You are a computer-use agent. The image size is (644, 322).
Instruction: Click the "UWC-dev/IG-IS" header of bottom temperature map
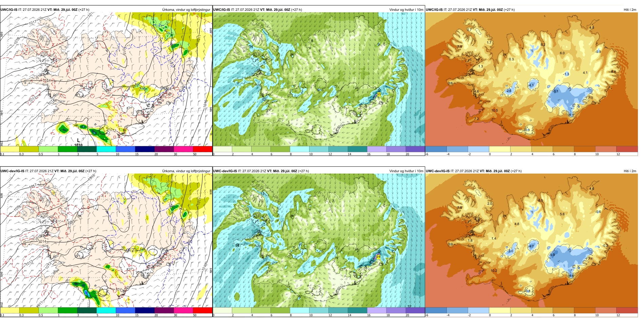coord(438,171)
